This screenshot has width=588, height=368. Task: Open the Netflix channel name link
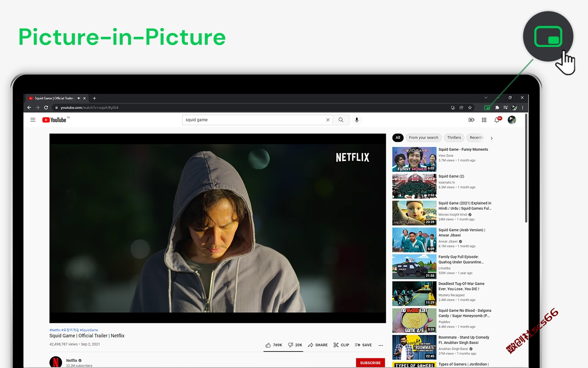(x=72, y=361)
